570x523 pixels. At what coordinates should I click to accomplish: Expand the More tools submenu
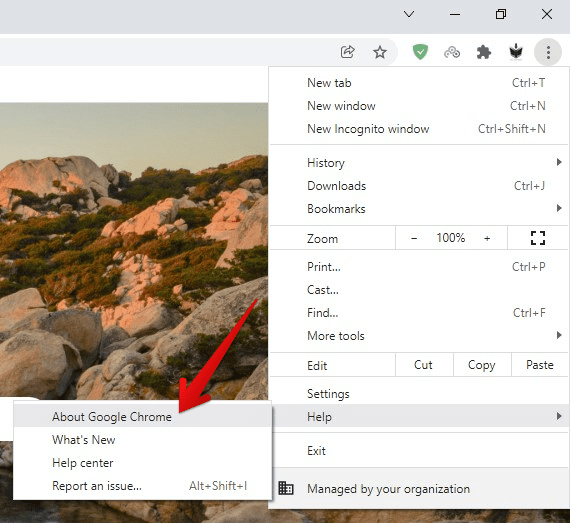(x=419, y=335)
